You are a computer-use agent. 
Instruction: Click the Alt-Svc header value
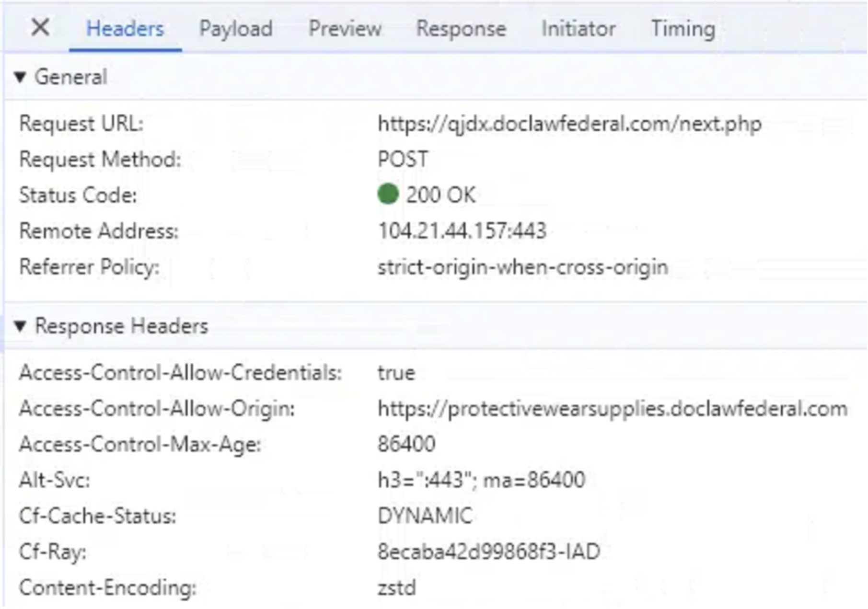coord(481,480)
